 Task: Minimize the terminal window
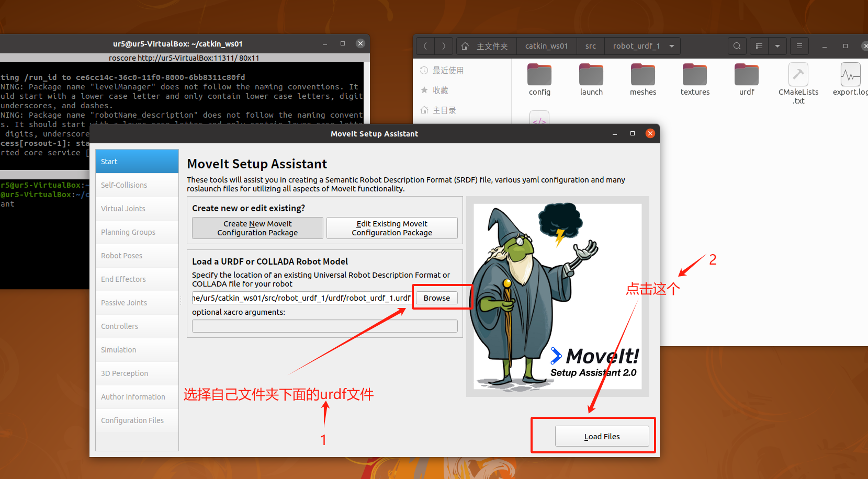click(x=325, y=43)
